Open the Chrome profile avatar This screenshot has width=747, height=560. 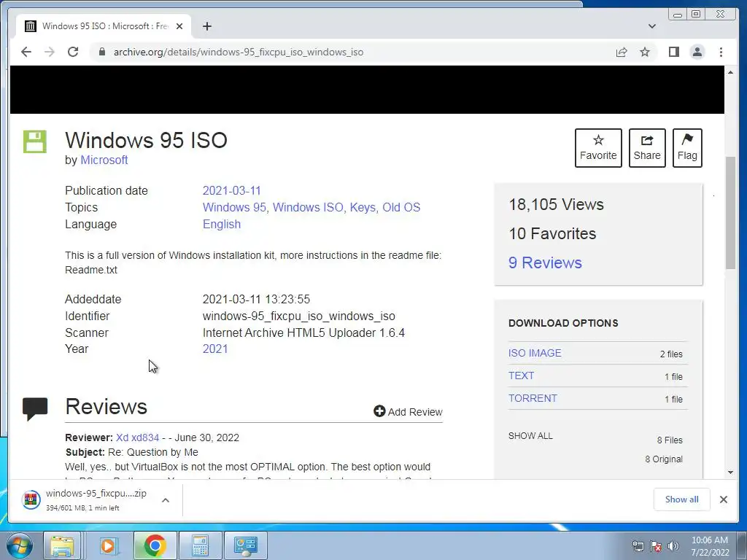coord(697,52)
